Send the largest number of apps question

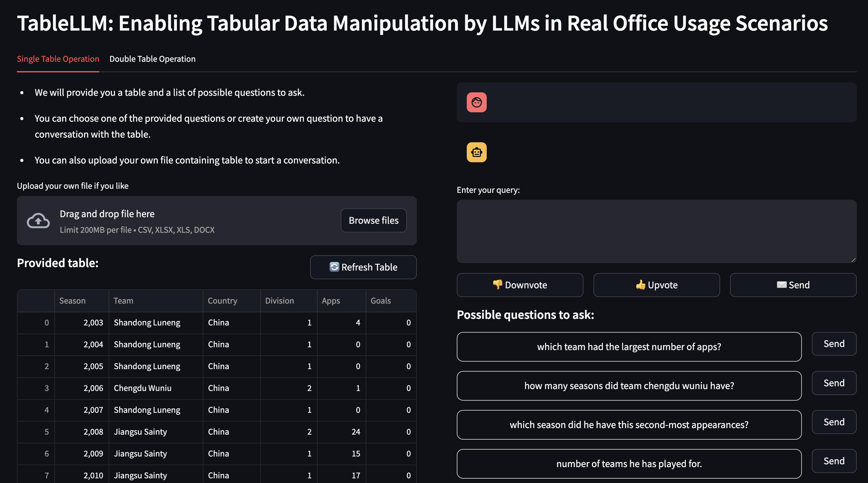click(834, 344)
